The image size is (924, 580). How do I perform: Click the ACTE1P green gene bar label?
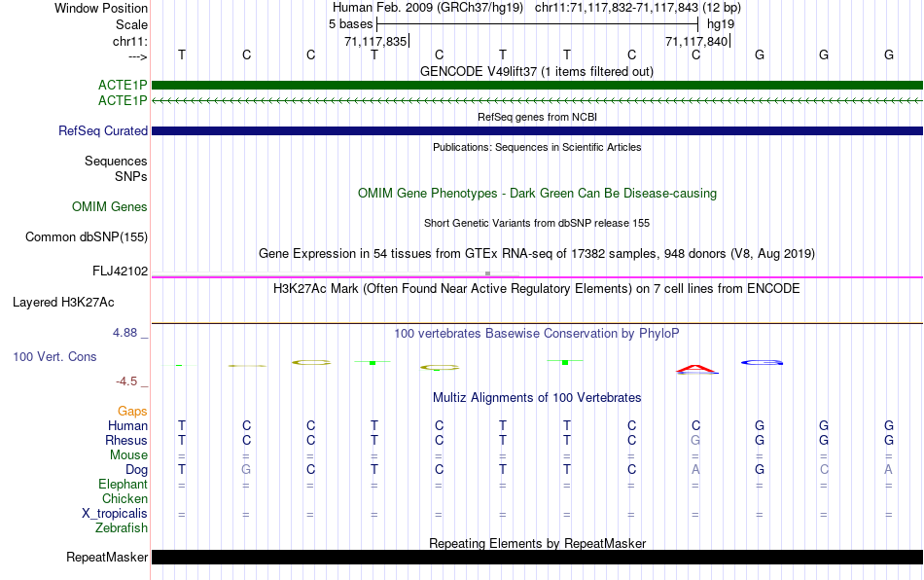[123, 85]
